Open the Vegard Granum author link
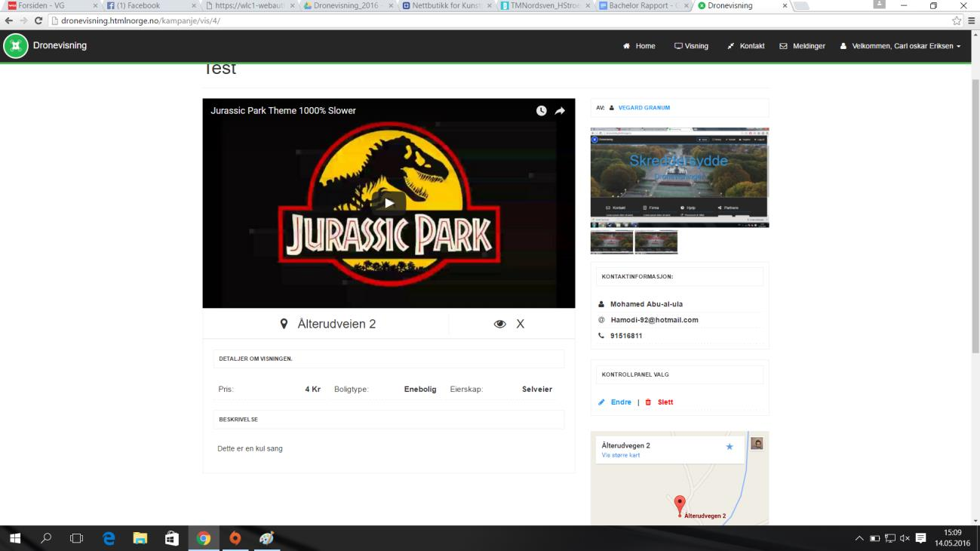The image size is (980, 551). point(644,108)
